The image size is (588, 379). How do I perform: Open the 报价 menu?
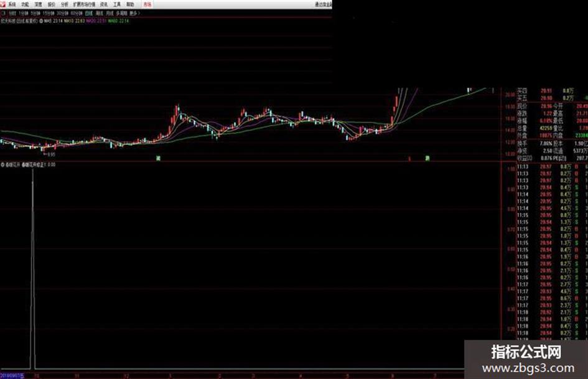point(52,4)
